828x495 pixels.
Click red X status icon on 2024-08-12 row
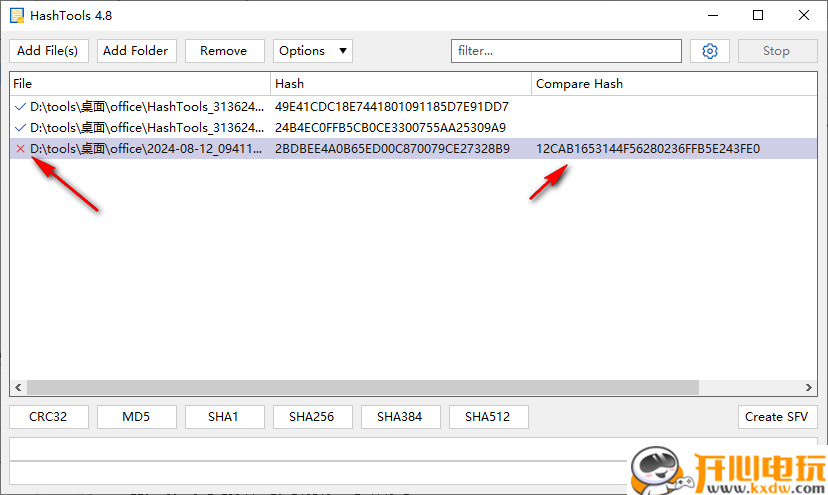[x=21, y=149]
